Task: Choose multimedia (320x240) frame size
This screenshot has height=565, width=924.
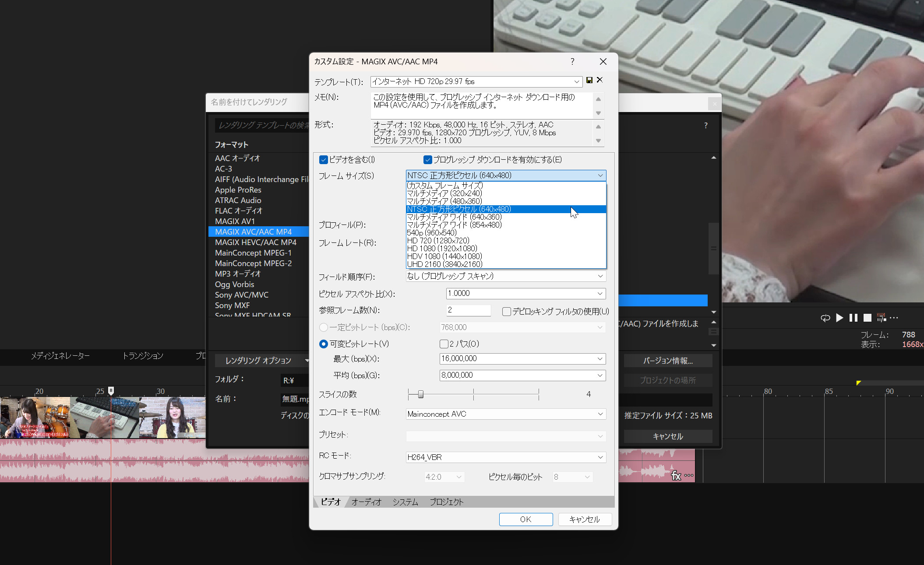Action: pos(506,193)
